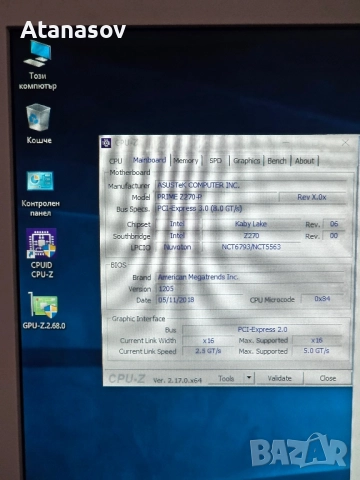Click the Model field PRIME Z270-P
This screenshot has width=360, height=480.
pyautogui.click(x=216, y=197)
